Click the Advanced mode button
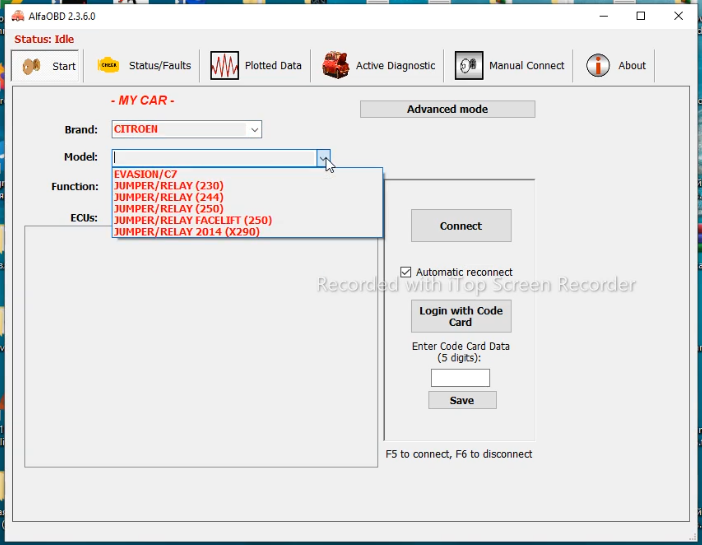Viewport: 702px width, 545px height. (447, 109)
